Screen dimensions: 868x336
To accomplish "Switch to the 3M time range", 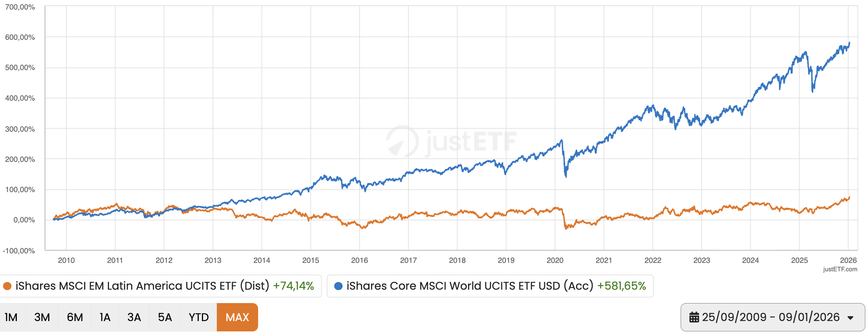I will (x=42, y=317).
